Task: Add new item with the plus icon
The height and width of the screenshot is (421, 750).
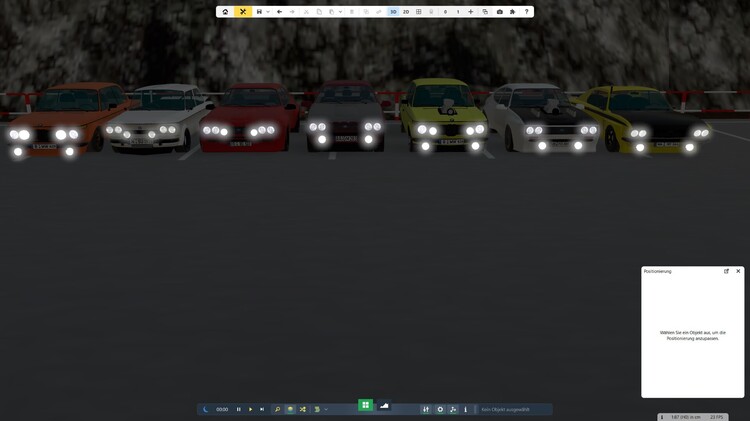Action: tap(471, 11)
